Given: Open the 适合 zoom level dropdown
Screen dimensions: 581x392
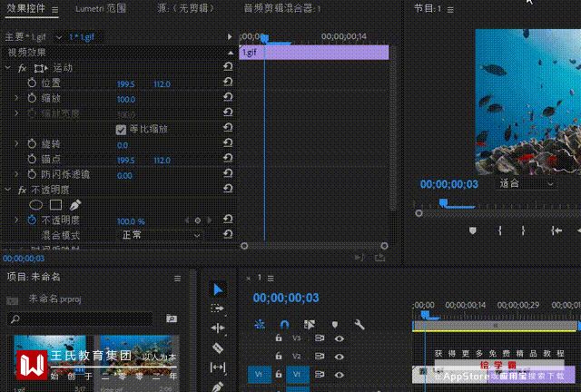Looking at the screenshot, I should click(x=527, y=184).
